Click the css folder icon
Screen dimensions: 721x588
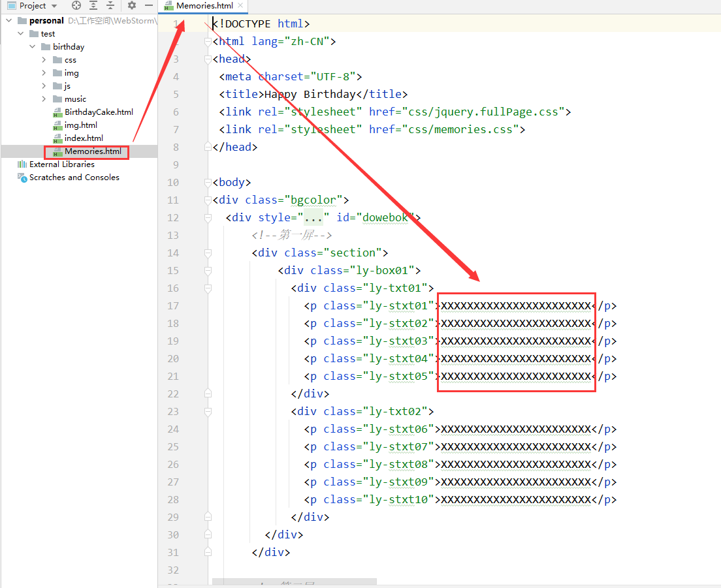(57, 60)
